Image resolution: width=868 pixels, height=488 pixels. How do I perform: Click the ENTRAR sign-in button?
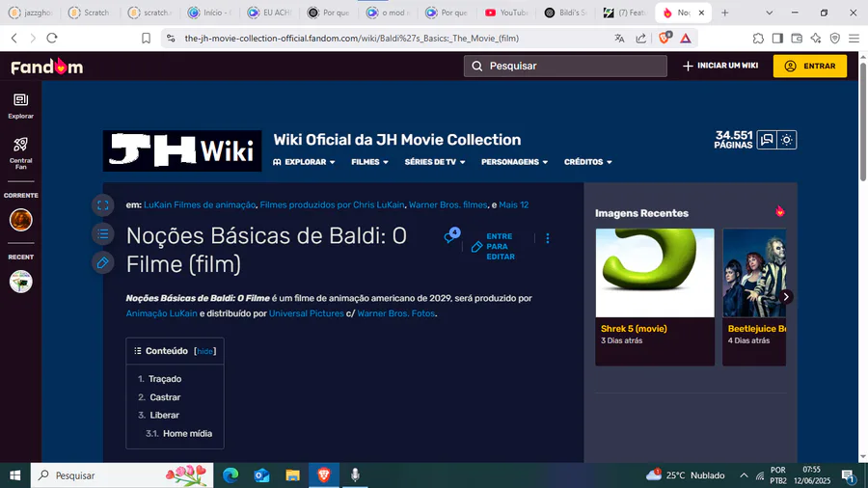click(x=810, y=66)
